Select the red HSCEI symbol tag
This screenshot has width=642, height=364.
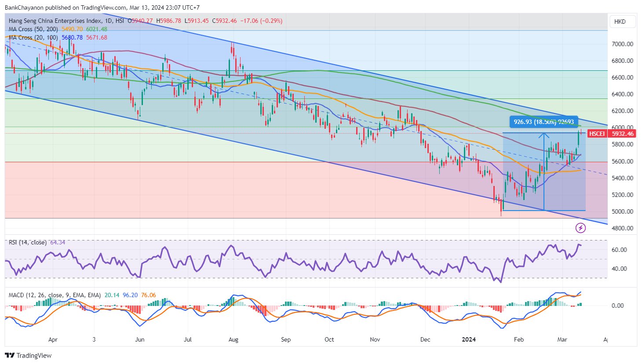tap(596, 133)
